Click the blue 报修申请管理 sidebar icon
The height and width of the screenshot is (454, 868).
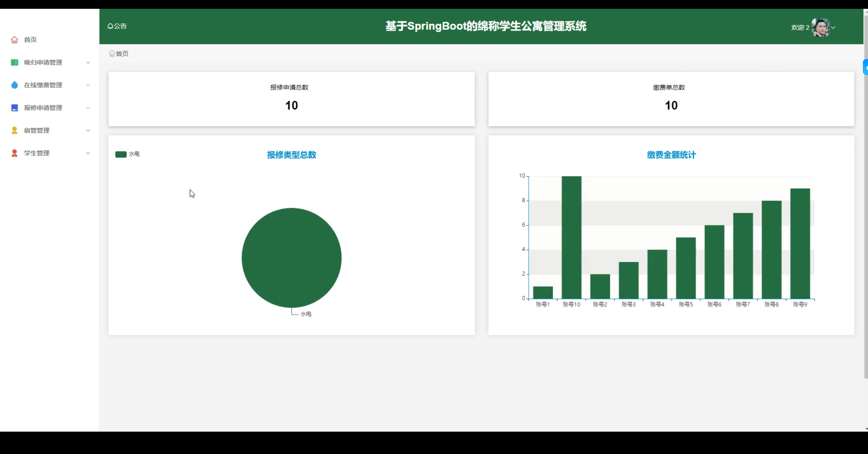tap(14, 108)
